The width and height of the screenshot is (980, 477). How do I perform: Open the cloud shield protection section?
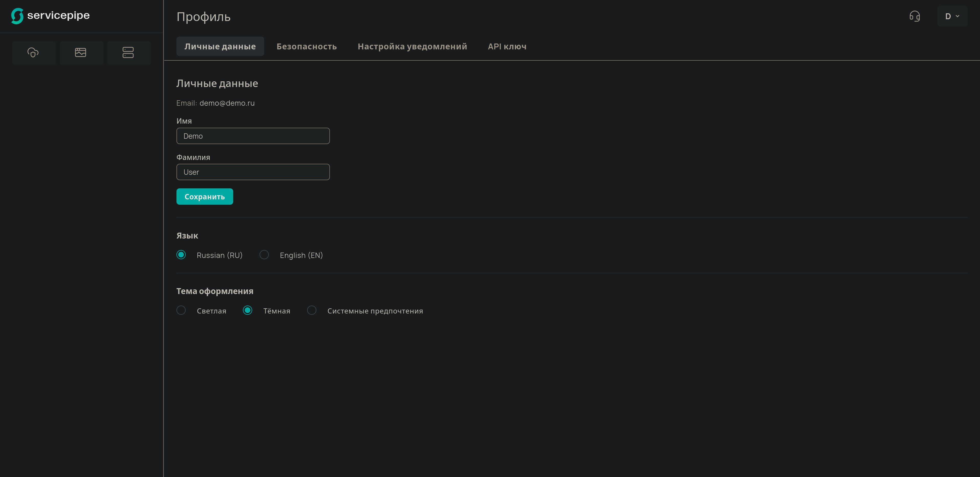tap(34, 52)
